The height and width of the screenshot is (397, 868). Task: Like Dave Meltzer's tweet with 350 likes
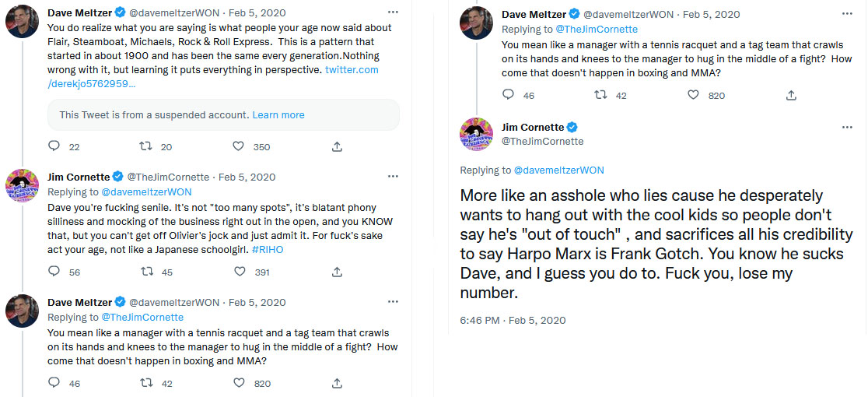tap(239, 146)
